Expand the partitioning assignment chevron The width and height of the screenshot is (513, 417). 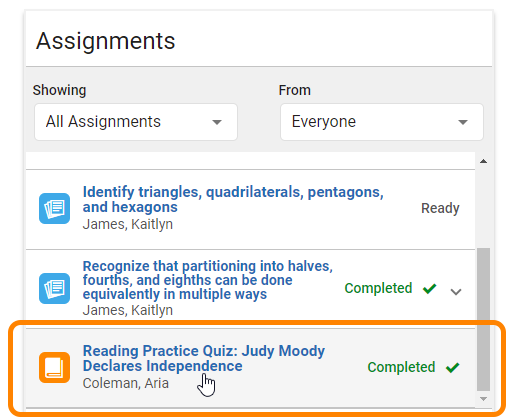[x=456, y=292]
